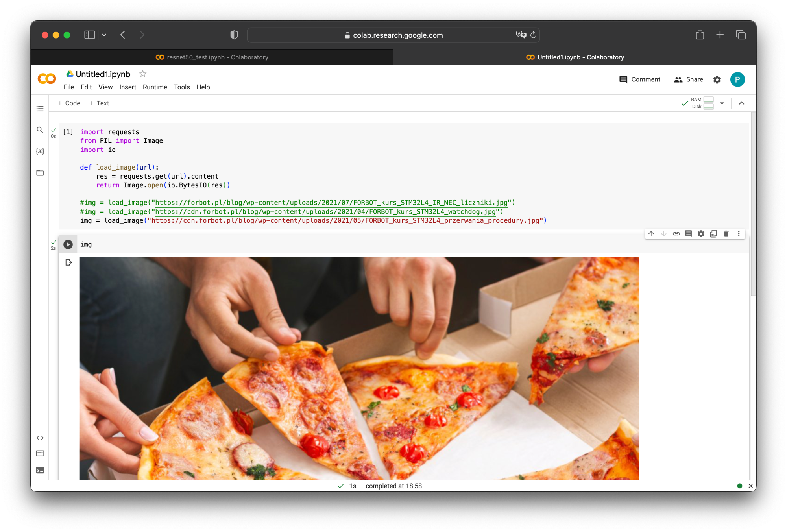This screenshot has width=787, height=532.
Task: Open the command palette icon
Action: 40,453
